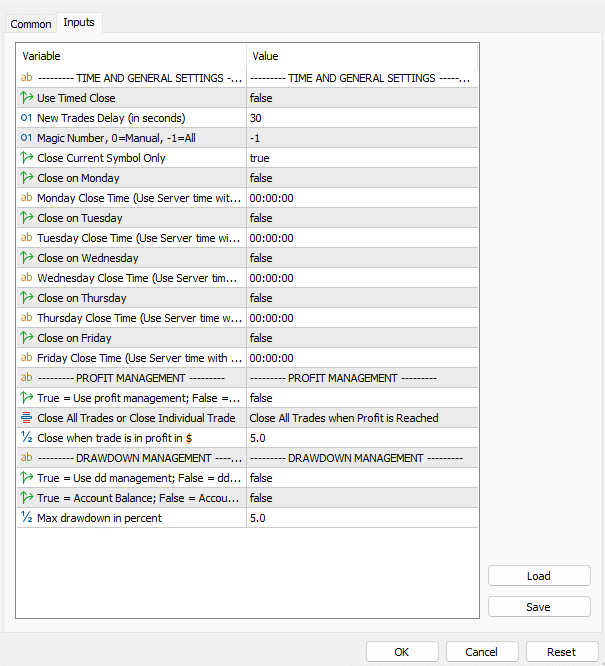Toggle Close Current Symbol Only true value
The width and height of the screenshot is (605, 666).
pyautogui.click(x=362, y=158)
